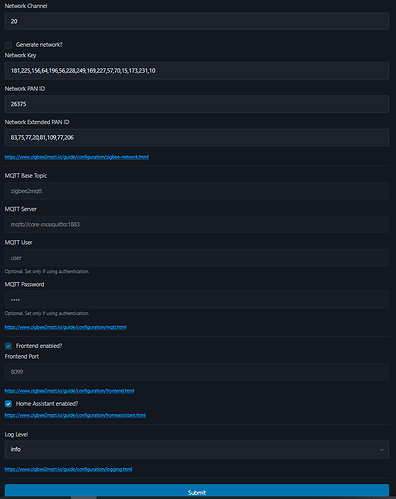Click the MQTT Password field
This screenshot has height=499, width=396.
pos(197,299)
